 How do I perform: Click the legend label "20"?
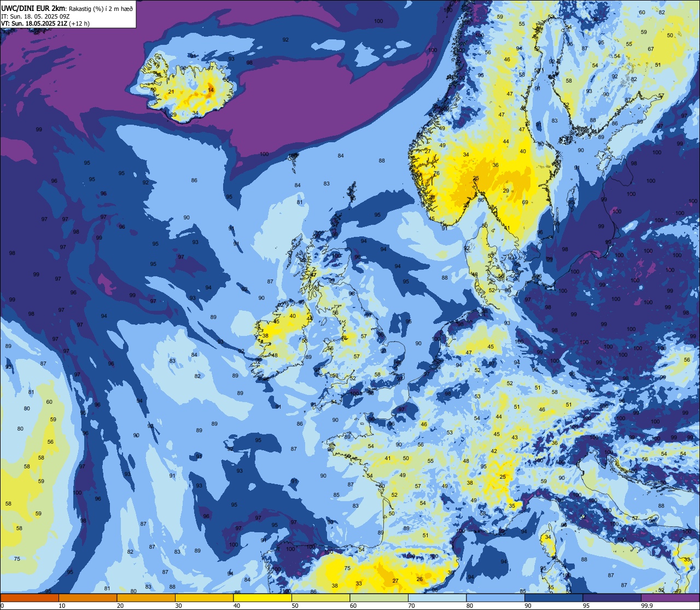pyautogui.click(x=120, y=606)
